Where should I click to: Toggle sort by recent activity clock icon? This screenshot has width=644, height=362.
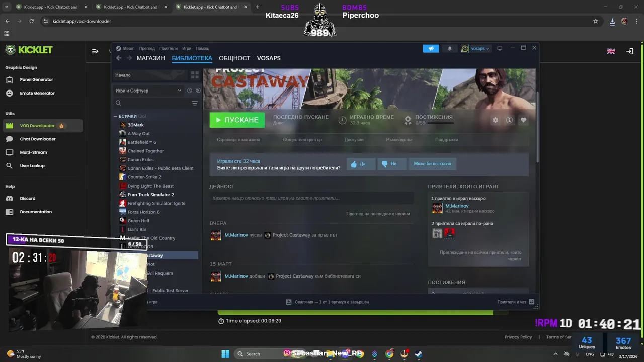point(190,90)
